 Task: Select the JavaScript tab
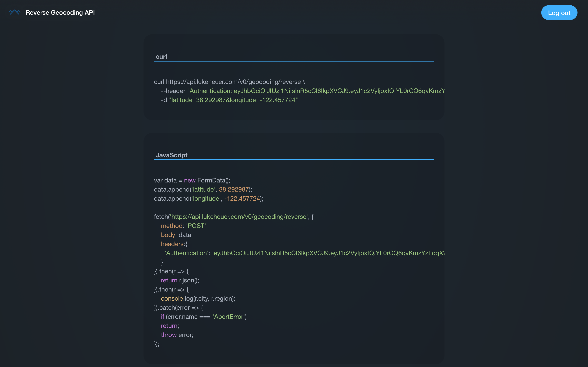[171, 155]
